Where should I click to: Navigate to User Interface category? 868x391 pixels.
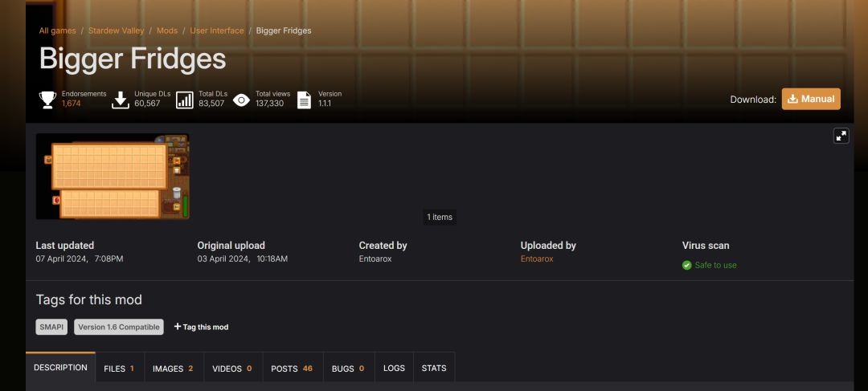217,31
